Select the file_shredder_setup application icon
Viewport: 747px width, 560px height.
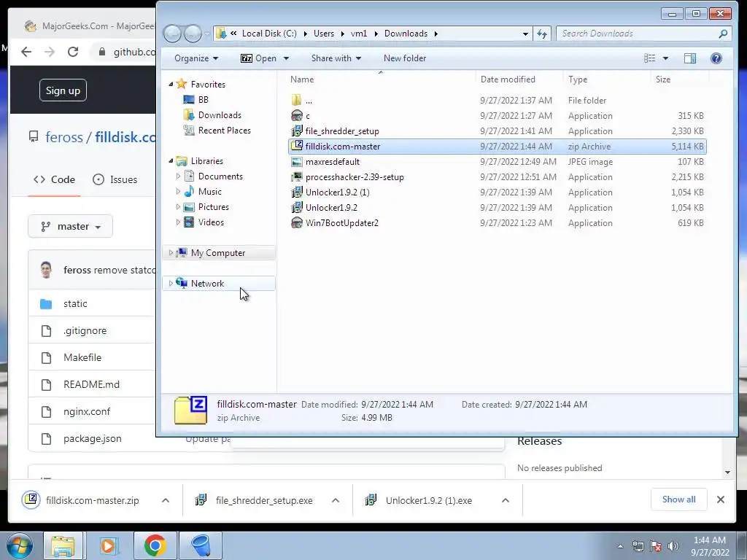[x=296, y=131]
